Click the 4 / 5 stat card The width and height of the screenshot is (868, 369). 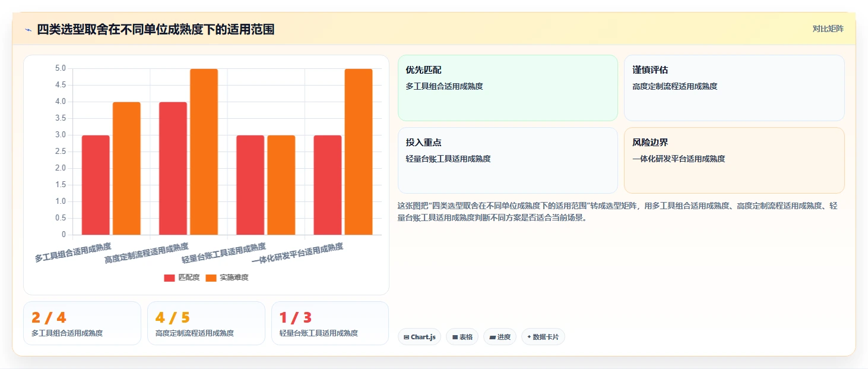(x=206, y=323)
